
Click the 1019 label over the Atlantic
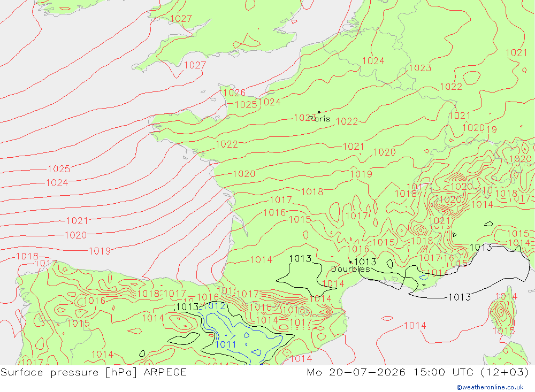coord(100,251)
